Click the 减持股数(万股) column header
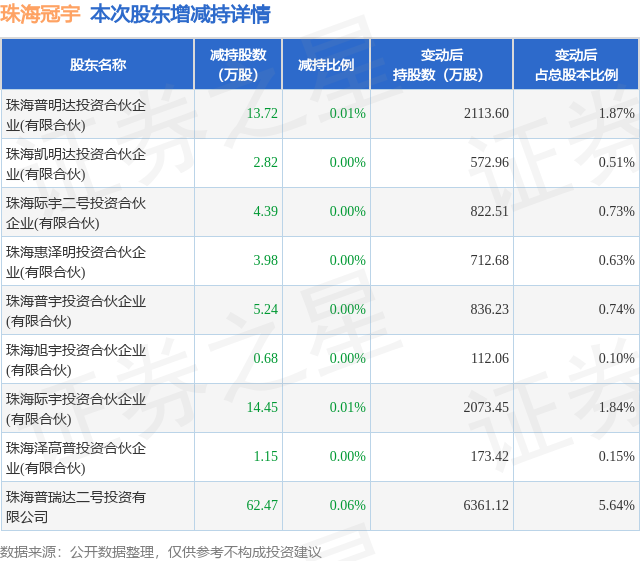Image resolution: width=640 pixels, height=561 pixels. coord(238,65)
